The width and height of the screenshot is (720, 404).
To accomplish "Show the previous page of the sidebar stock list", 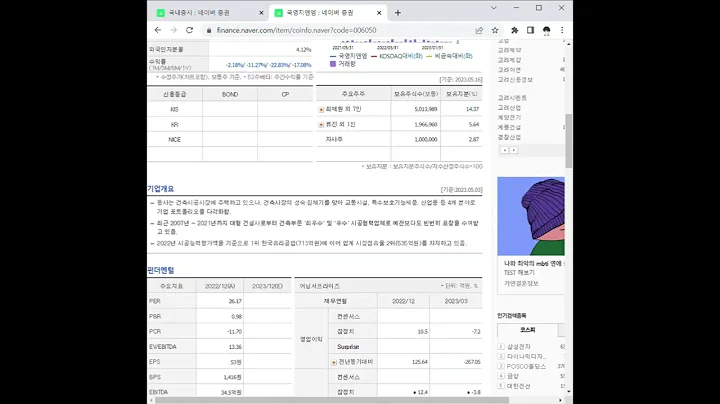I will (505, 150).
